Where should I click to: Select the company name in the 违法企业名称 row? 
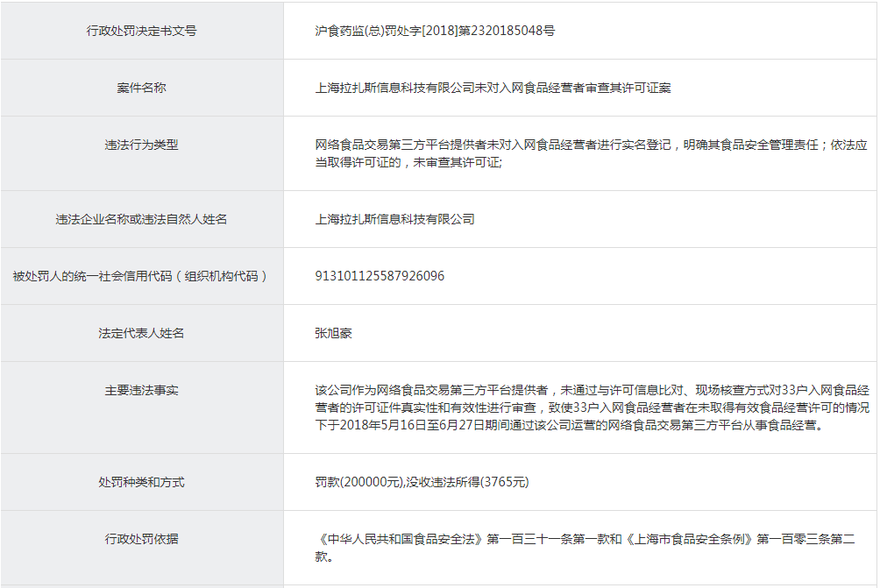(x=394, y=219)
